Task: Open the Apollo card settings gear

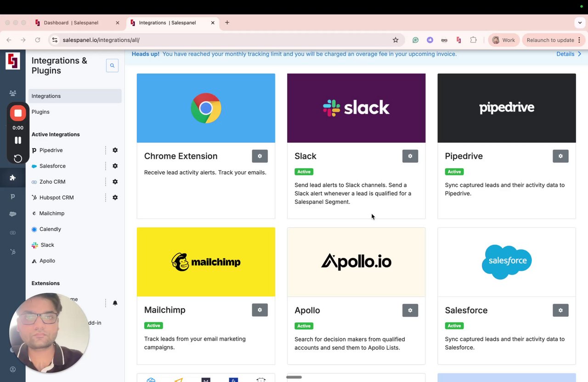Action: [x=410, y=310]
